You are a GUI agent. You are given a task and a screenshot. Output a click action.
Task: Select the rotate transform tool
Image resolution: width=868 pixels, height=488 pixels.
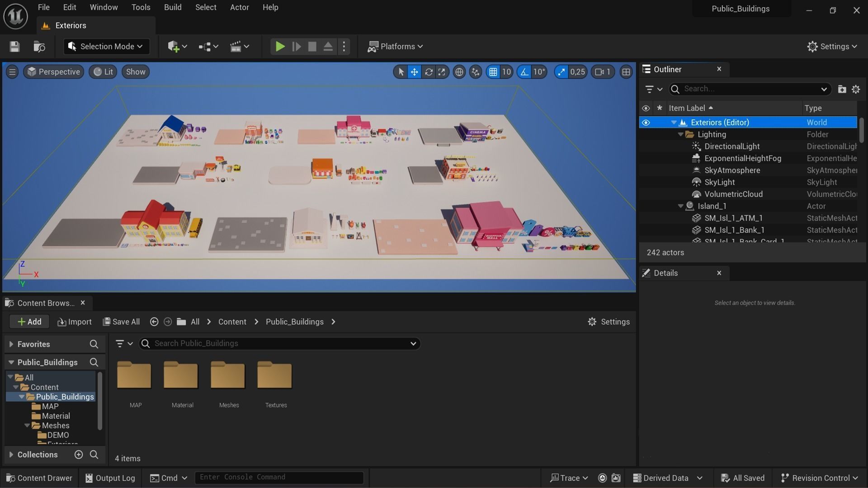tap(428, 72)
